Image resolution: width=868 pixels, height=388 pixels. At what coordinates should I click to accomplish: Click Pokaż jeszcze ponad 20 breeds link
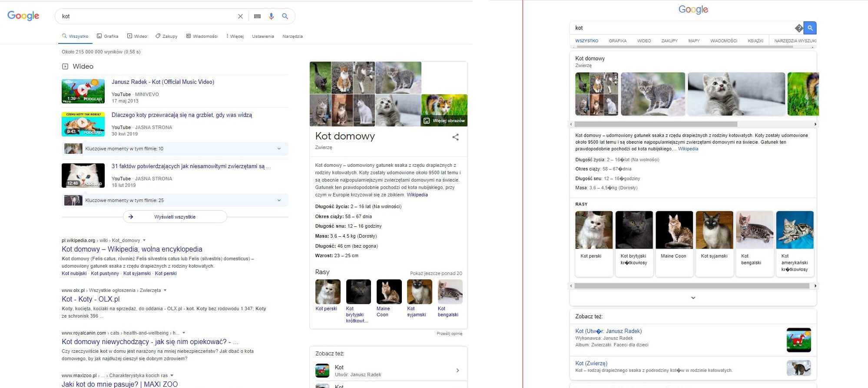pyautogui.click(x=436, y=273)
